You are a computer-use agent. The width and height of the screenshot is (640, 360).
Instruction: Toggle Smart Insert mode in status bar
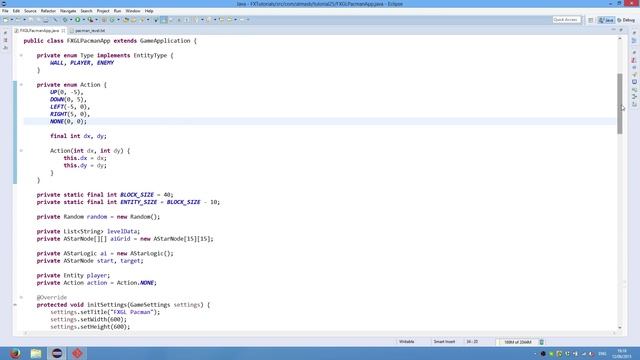(444, 342)
